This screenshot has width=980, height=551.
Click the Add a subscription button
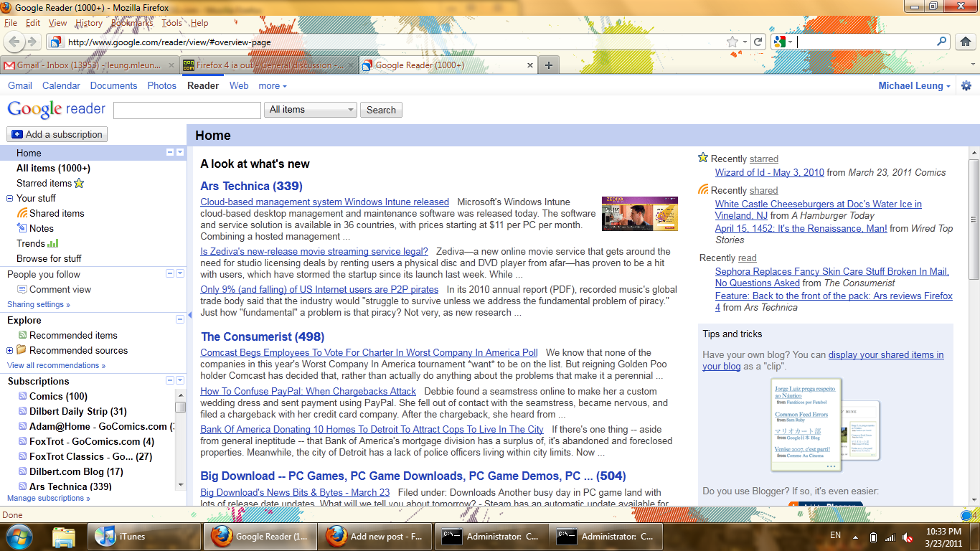[57, 134]
